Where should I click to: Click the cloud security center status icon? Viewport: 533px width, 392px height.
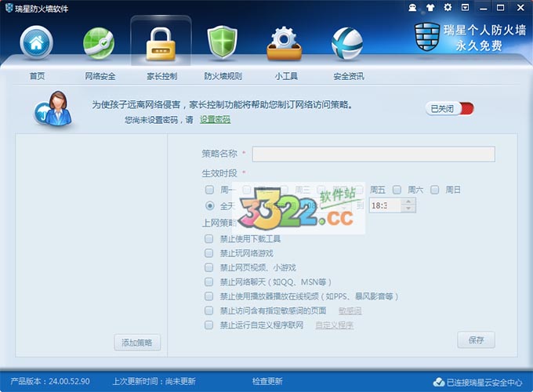tap(439, 382)
